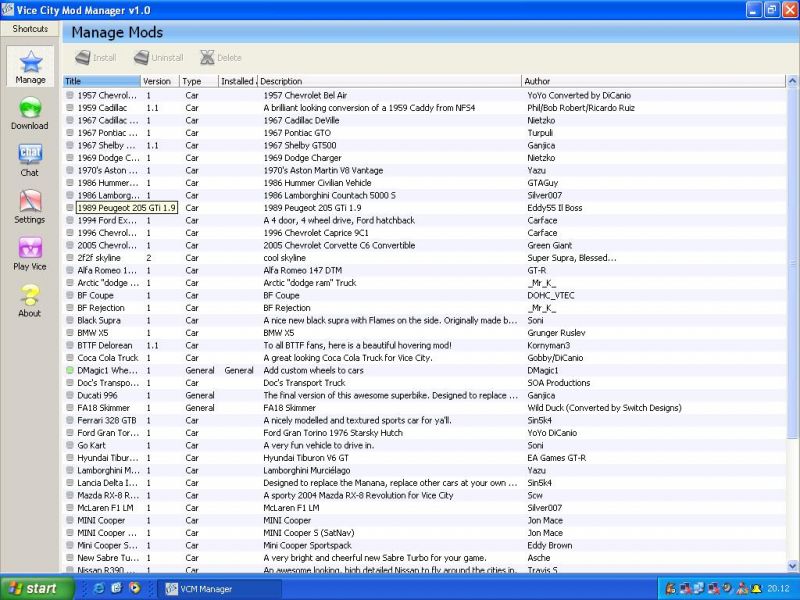Select the 1986 Hummer Civilian Vehicle description
Viewport: 800px width, 600px height.
point(317,183)
